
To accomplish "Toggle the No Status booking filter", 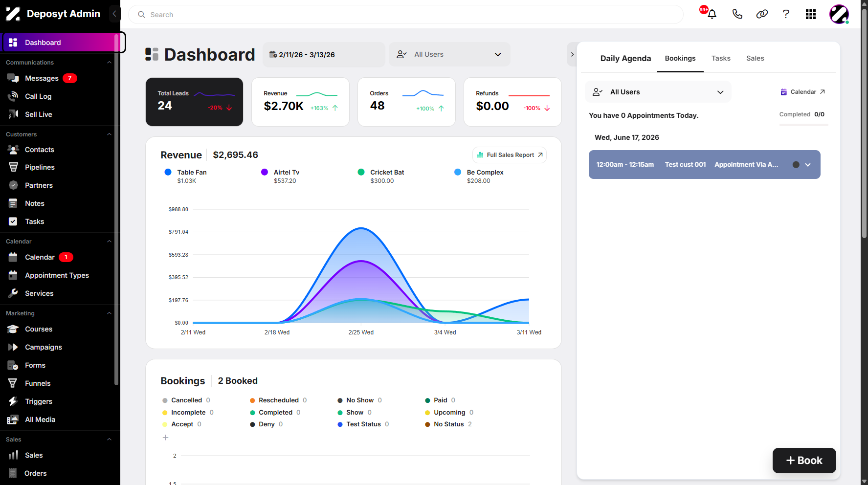I will point(448,424).
